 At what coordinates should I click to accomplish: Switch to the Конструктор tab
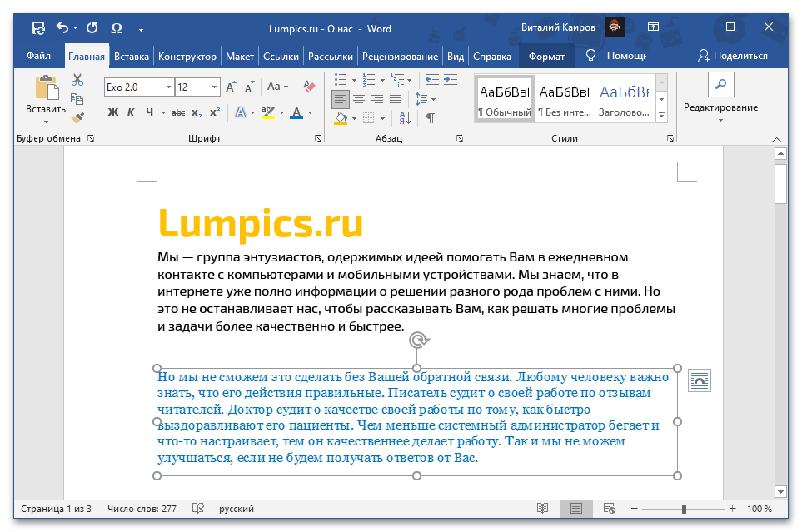pyautogui.click(x=187, y=57)
